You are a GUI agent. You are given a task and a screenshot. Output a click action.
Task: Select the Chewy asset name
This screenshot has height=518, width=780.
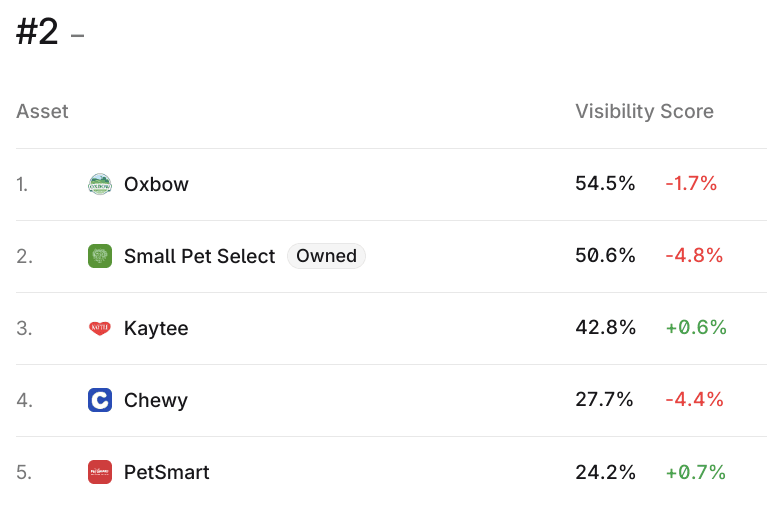pyautogui.click(x=155, y=400)
